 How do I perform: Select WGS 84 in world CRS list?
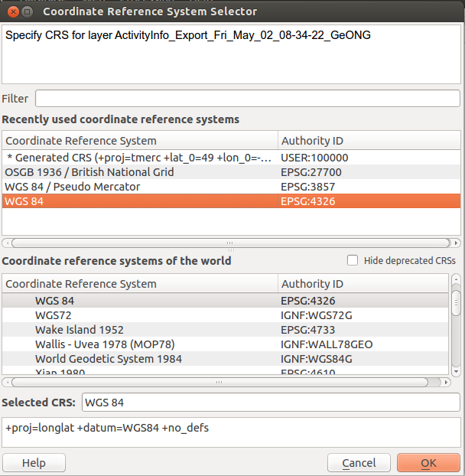point(225,301)
